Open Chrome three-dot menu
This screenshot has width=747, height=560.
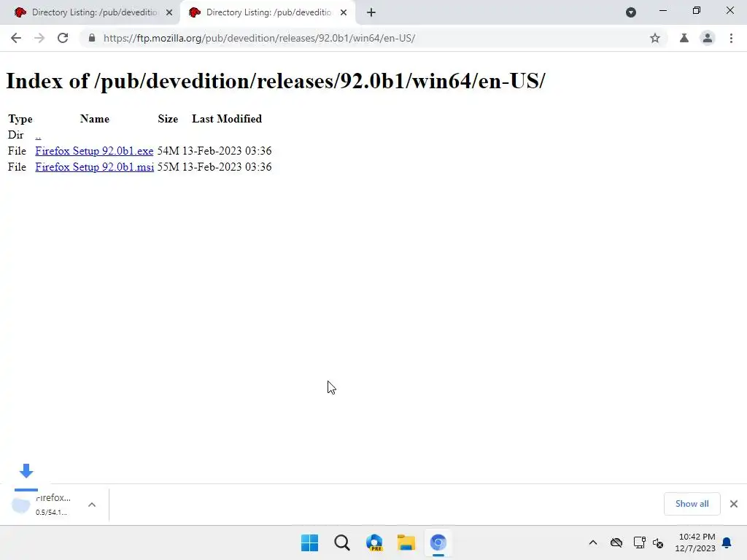click(x=731, y=38)
